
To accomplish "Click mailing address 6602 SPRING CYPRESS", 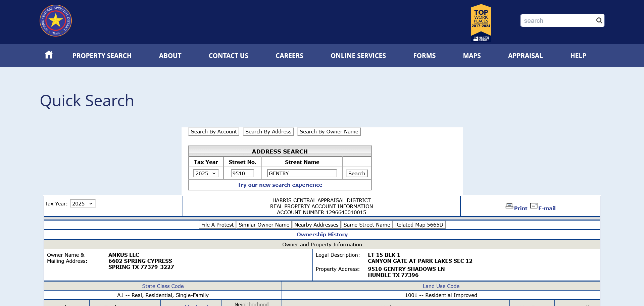I will tap(140, 261).
